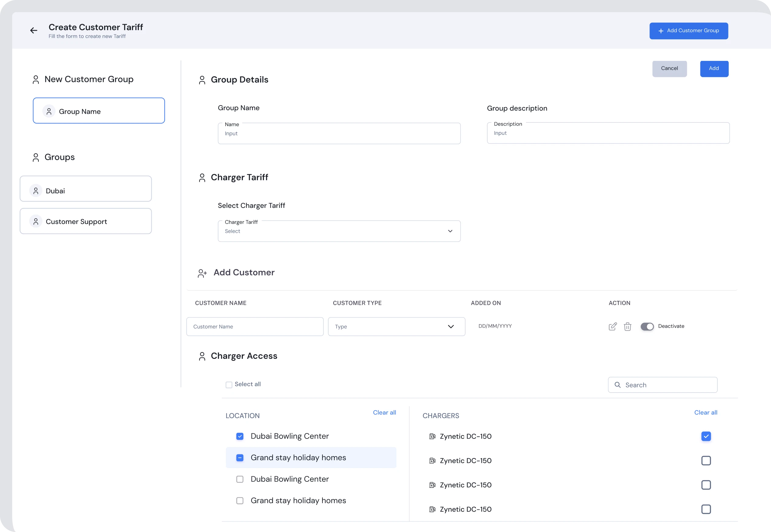Viewport: 771px width, 532px height.
Task: Select the Group Name item in sidebar
Action: tap(99, 111)
